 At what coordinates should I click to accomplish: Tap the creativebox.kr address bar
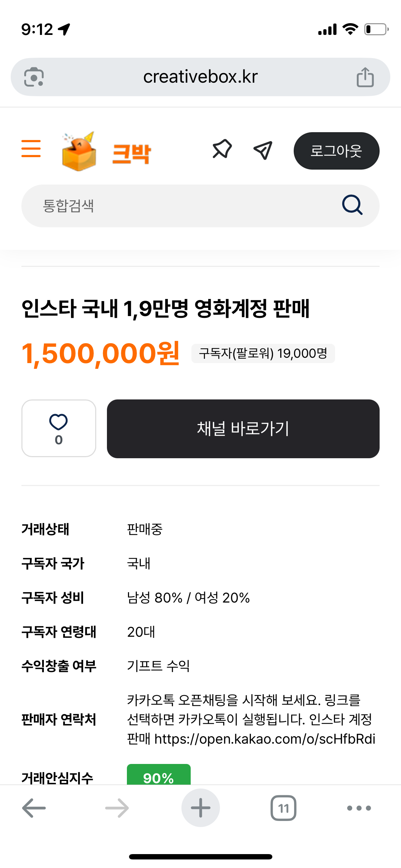(200, 77)
